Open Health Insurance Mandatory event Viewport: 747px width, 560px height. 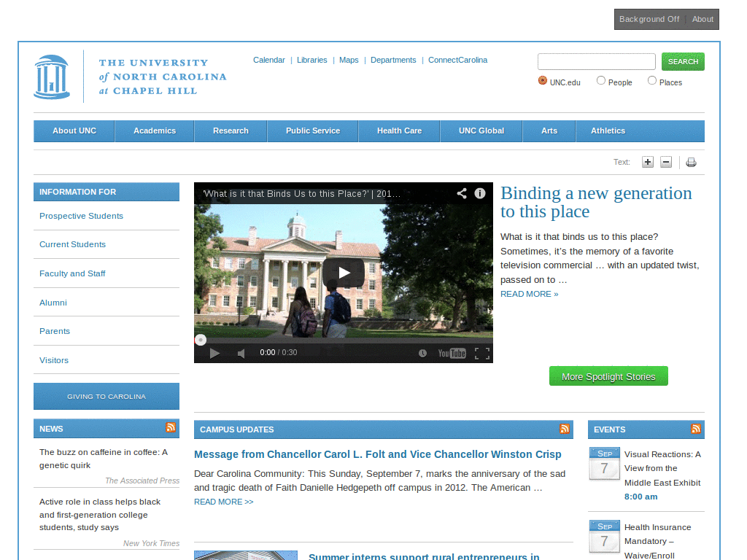(657, 541)
